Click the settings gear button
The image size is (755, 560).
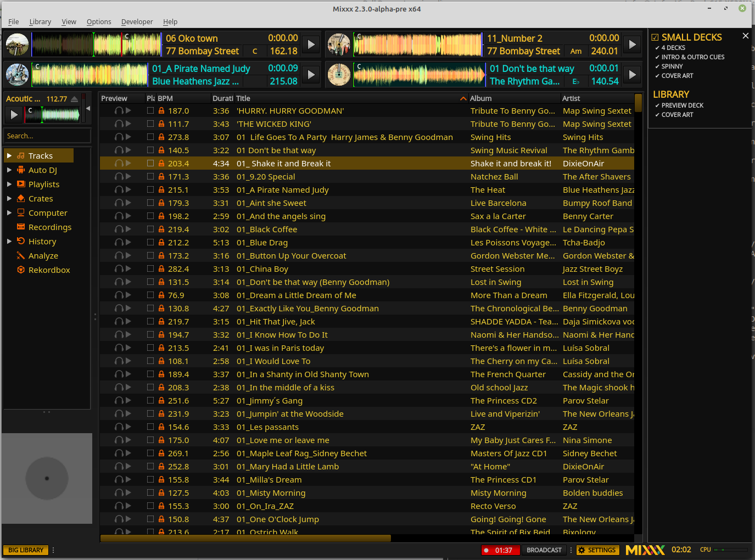[x=597, y=550]
